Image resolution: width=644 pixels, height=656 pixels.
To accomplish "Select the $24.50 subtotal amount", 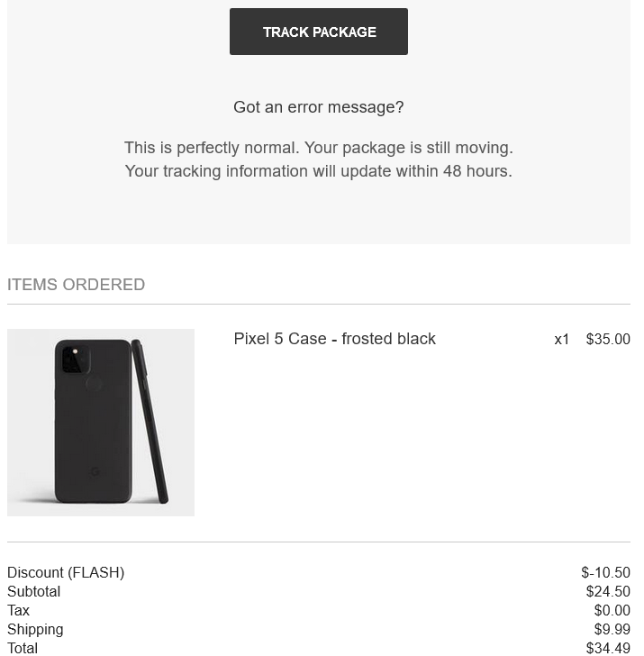I will (608, 591).
